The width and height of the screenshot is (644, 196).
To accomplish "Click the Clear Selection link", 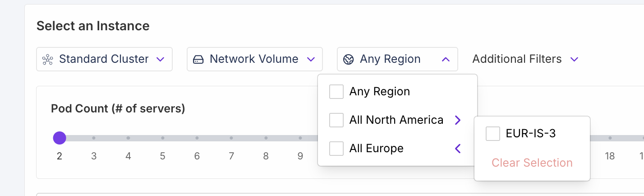I will 532,163.
